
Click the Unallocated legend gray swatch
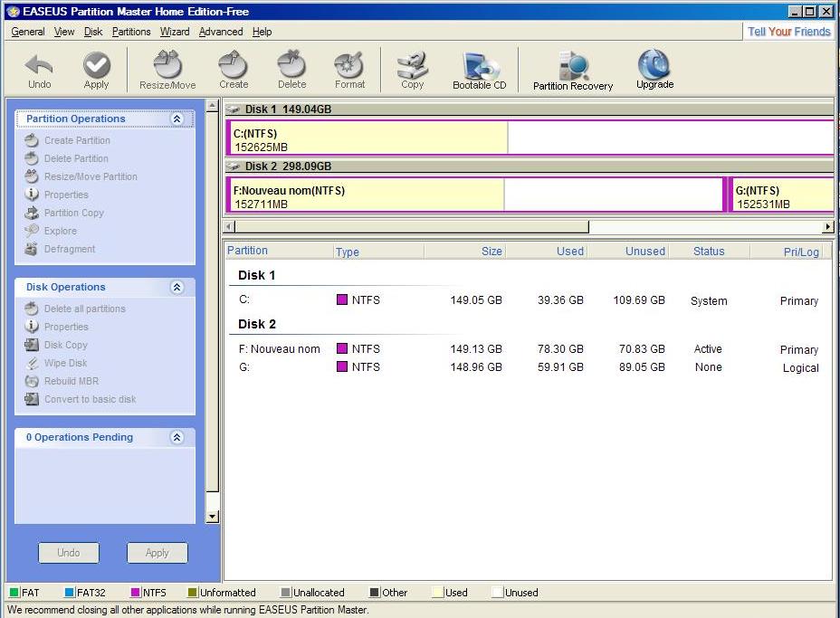click(x=285, y=593)
